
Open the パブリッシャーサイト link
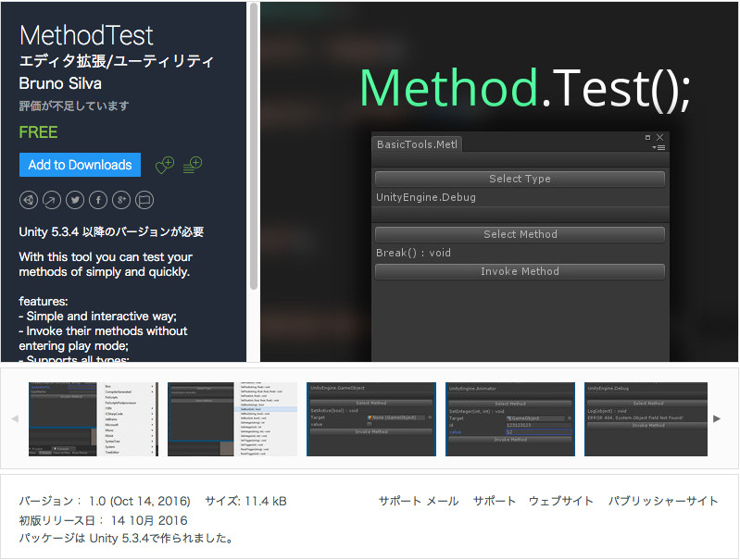point(663,501)
